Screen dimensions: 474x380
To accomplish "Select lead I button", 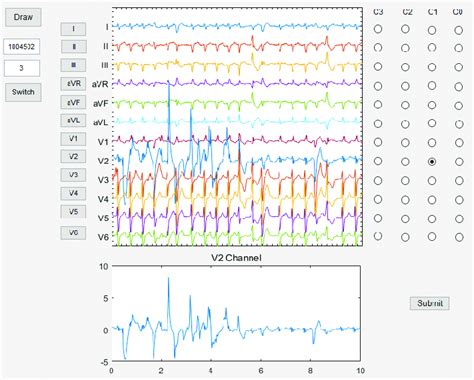I will [73, 29].
